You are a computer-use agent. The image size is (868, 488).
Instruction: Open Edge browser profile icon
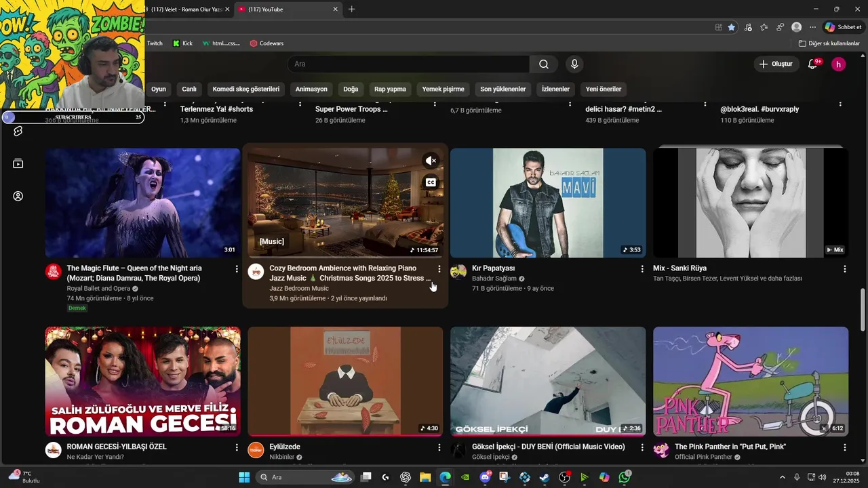click(797, 27)
